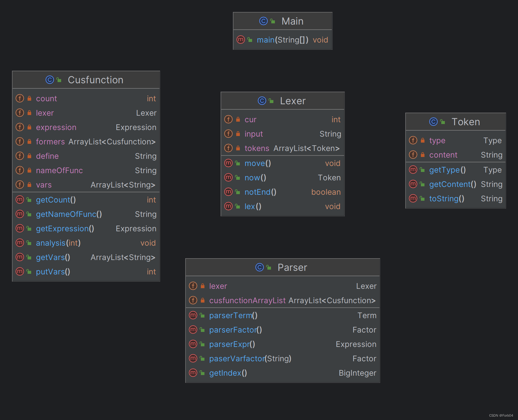Select the expression field in Cusfunction
This screenshot has width=518, height=420.
point(86,127)
